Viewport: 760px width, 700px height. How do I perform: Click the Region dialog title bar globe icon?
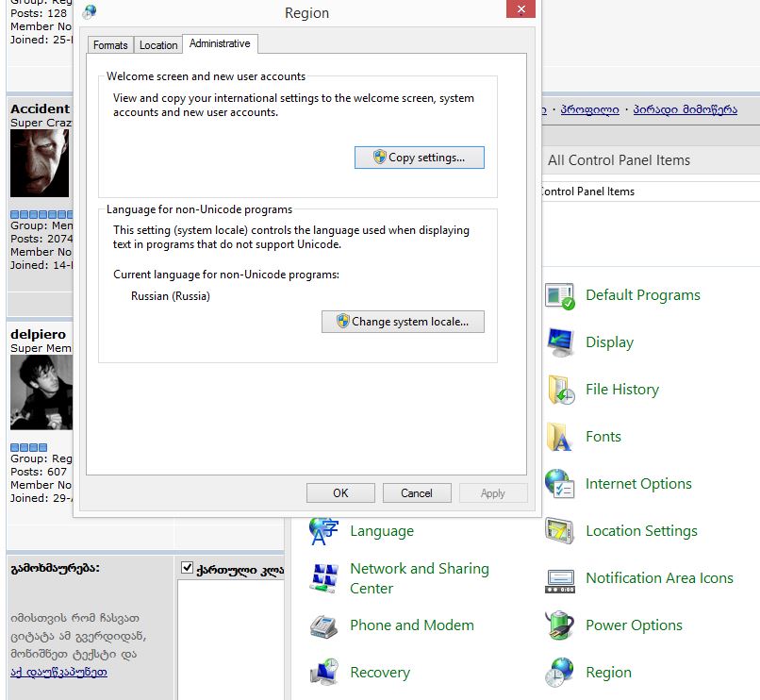[x=90, y=12]
